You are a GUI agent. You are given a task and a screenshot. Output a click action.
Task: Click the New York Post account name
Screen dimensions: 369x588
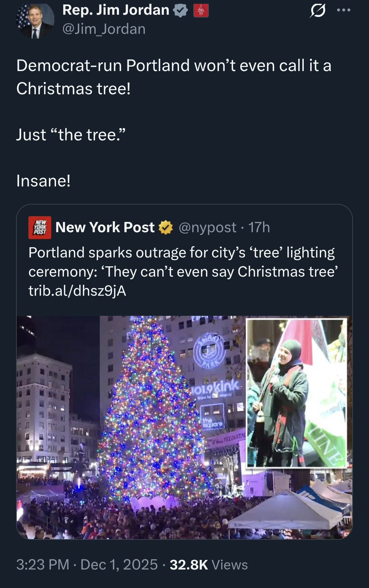pyautogui.click(x=105, y=227)
